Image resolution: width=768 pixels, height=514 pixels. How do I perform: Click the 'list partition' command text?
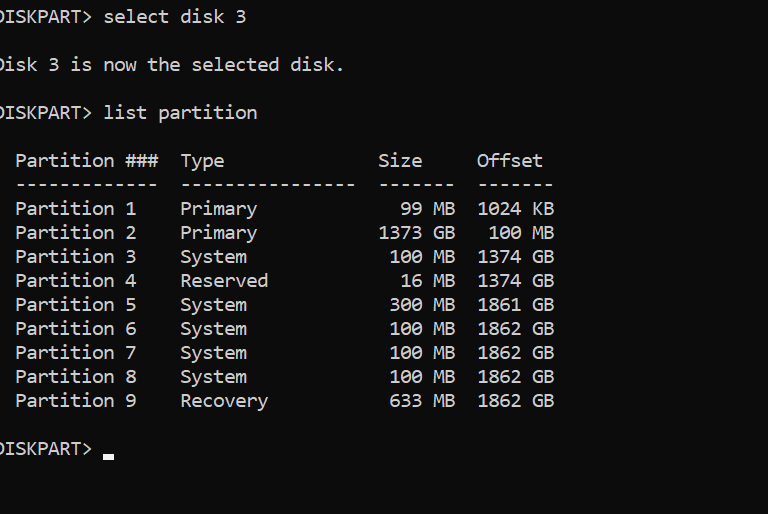pos(180,112)
